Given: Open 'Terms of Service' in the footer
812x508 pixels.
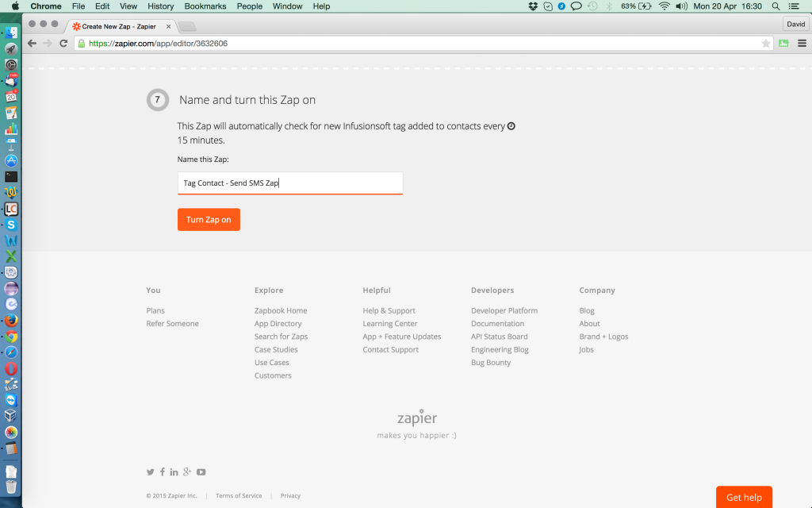Looking at the screenshot, I should (239, 495).
